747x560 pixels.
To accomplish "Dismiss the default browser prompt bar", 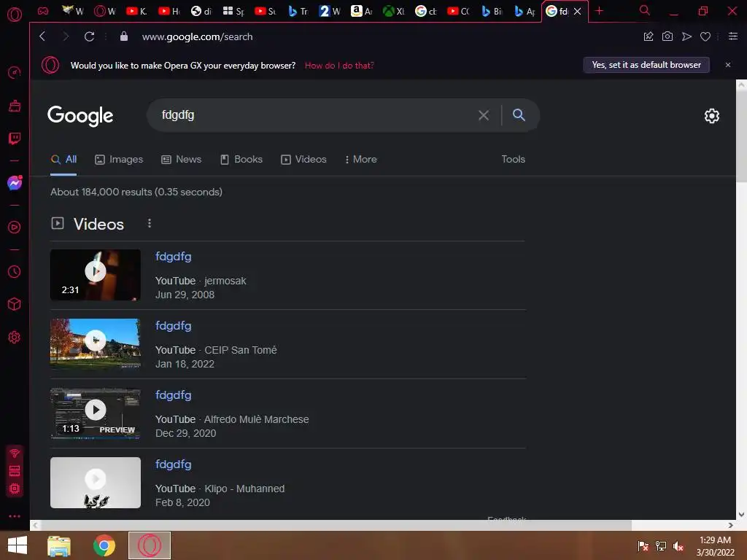I will 728,65.
